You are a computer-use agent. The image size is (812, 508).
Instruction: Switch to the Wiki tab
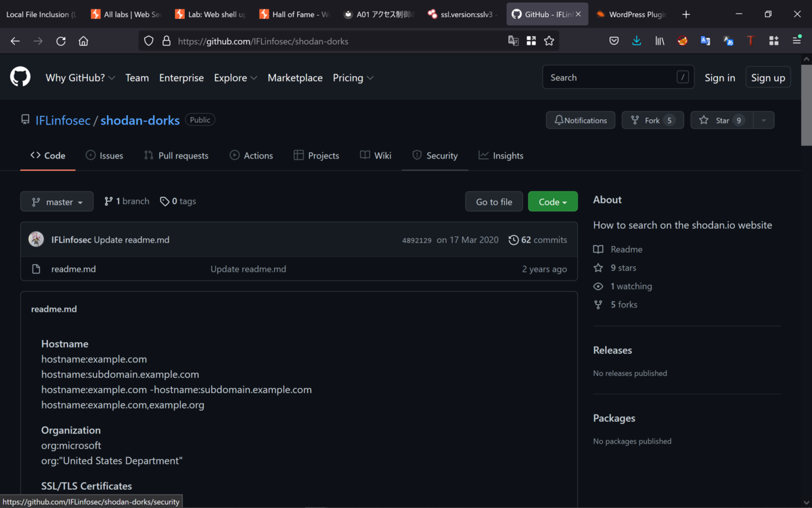click(x=376, y=155)
